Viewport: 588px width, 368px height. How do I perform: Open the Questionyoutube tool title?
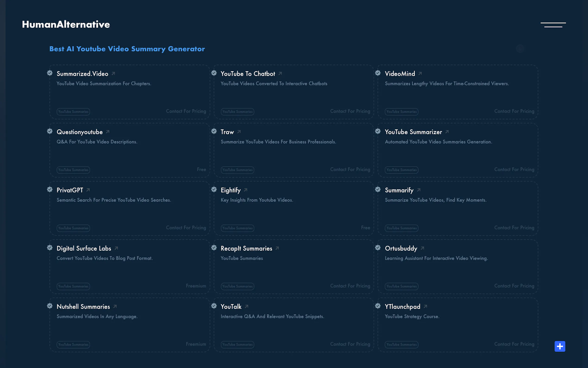[x=79, y=132]
